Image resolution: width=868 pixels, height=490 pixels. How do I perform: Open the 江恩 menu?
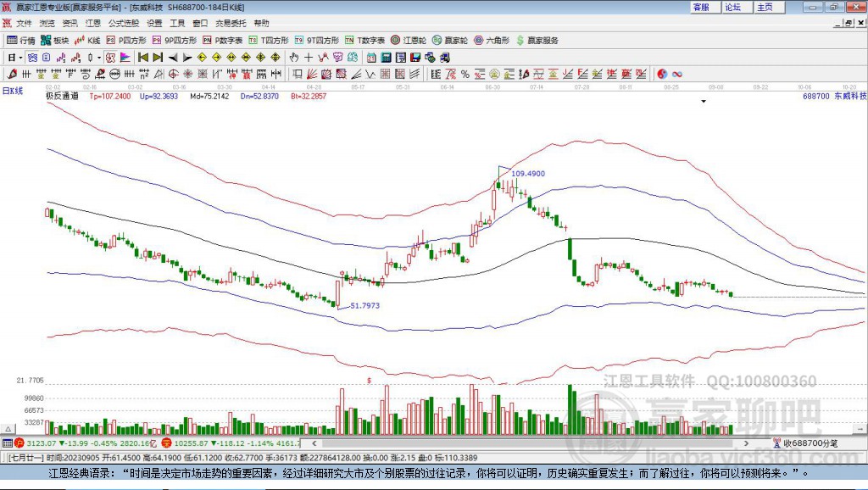(93, 23)
